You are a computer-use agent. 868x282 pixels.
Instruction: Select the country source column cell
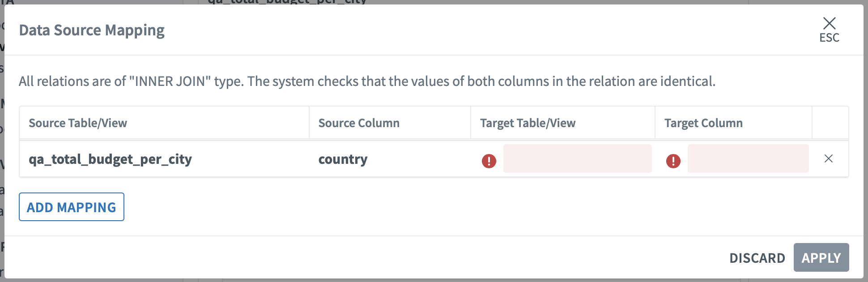[343, 159]
